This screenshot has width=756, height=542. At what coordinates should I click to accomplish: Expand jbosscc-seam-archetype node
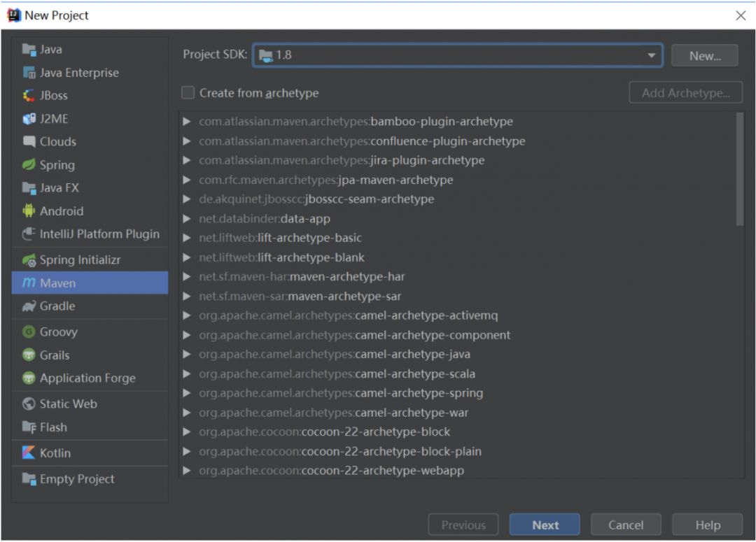187,199
